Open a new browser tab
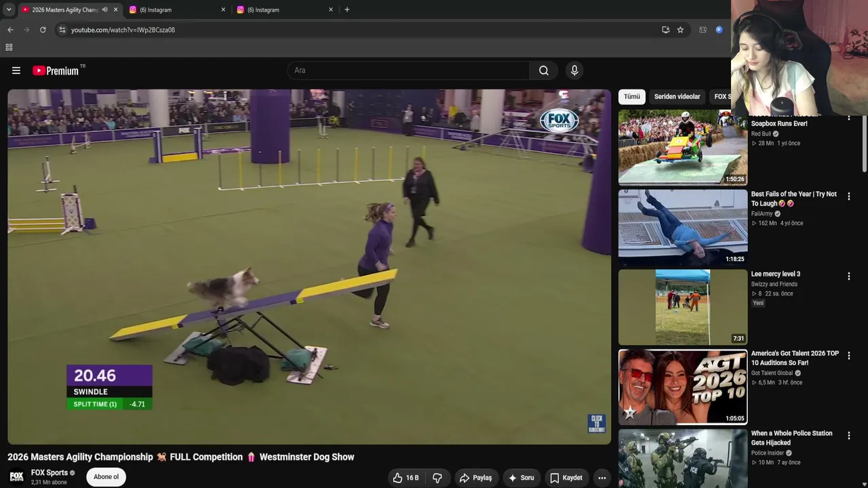The height and width of the screenshot is (488, 868). [347, 9]
